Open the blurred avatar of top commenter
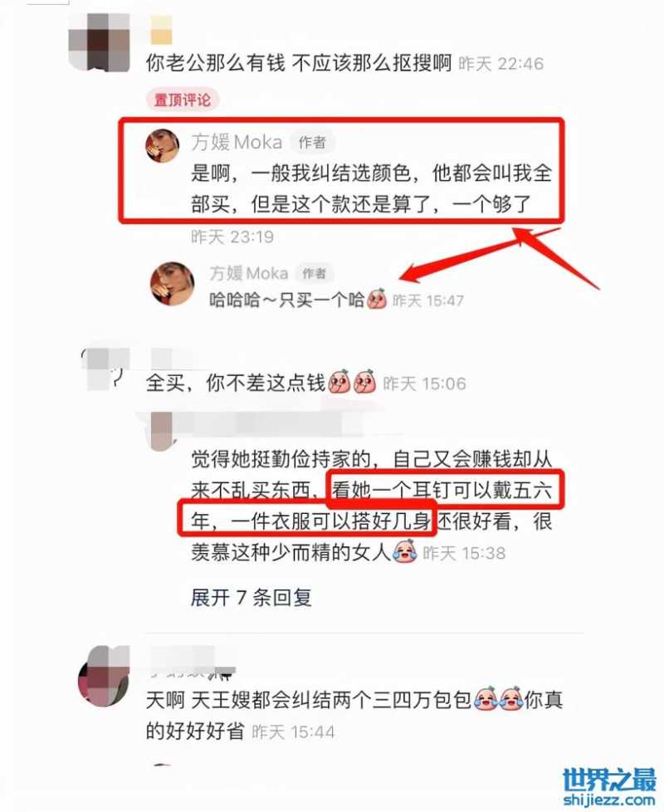This screenshot has width=664, height=812. tap(99, 42)
